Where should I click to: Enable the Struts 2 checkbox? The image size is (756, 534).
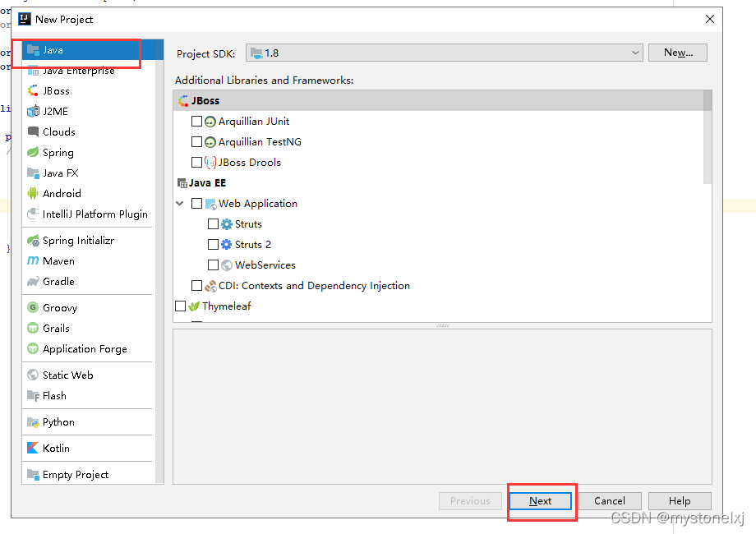(x=213, y=244)
